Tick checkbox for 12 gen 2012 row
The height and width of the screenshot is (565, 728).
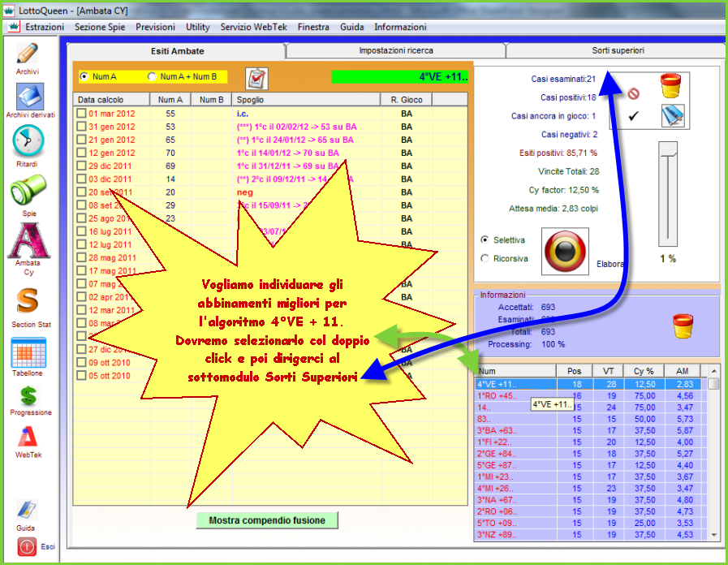pos(82,153)
